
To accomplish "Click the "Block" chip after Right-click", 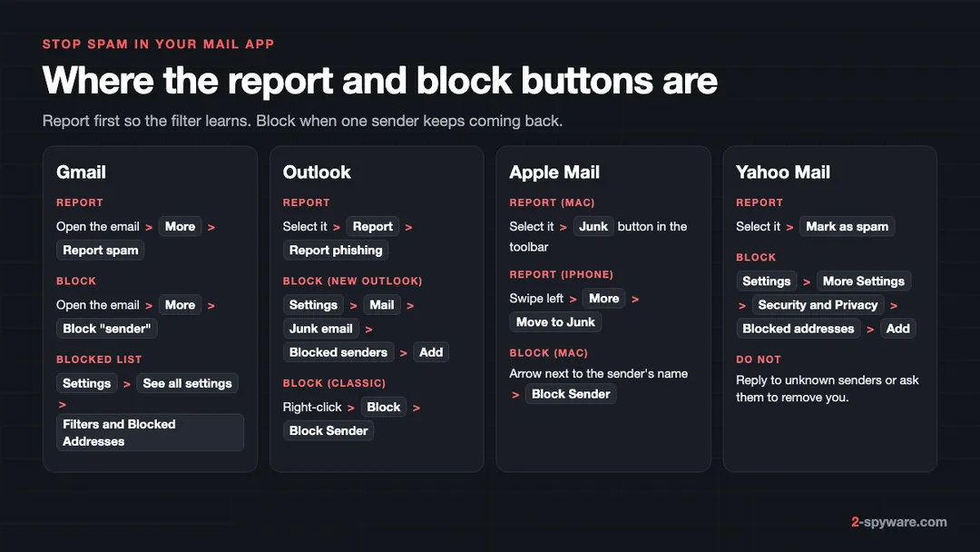I will (x=384, y=407).
